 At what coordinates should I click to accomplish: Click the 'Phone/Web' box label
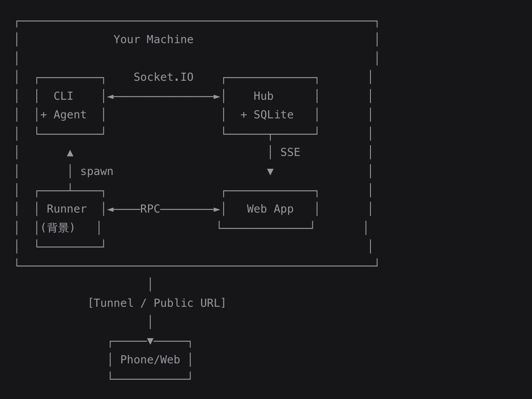(150, 360)
